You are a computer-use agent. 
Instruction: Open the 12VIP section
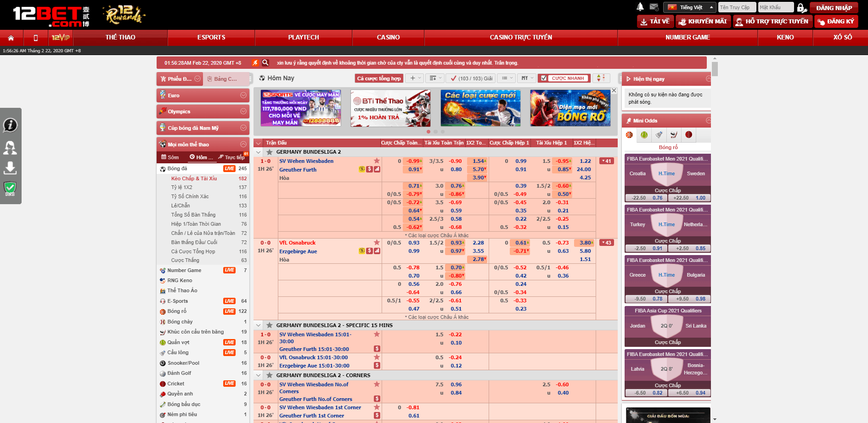tap(60, 38)
